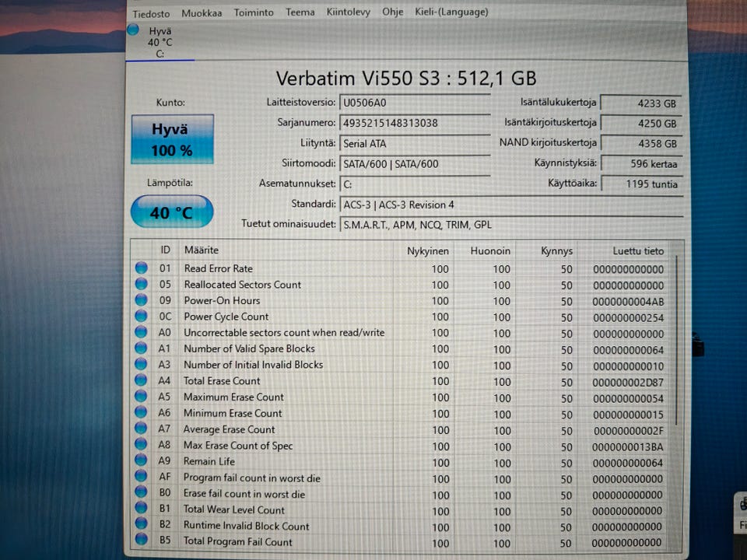Click the status orb for Reallocated Sectors Count

tap(142, 284)
